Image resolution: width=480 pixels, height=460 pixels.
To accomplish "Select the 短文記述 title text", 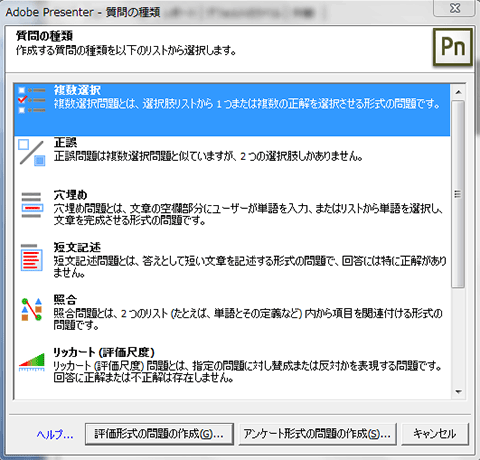I will coord(77,247).
